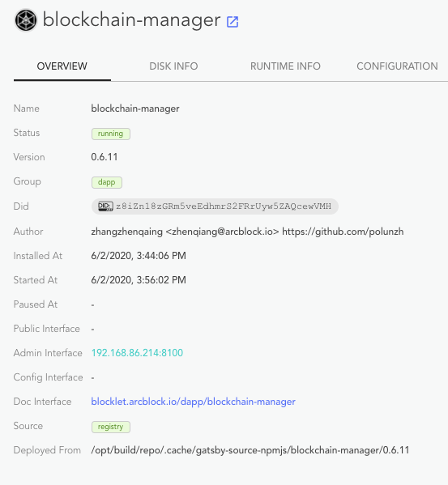Screen dimensions: 448x485
Task: Click the Status field label
Action: pos(27,133)
